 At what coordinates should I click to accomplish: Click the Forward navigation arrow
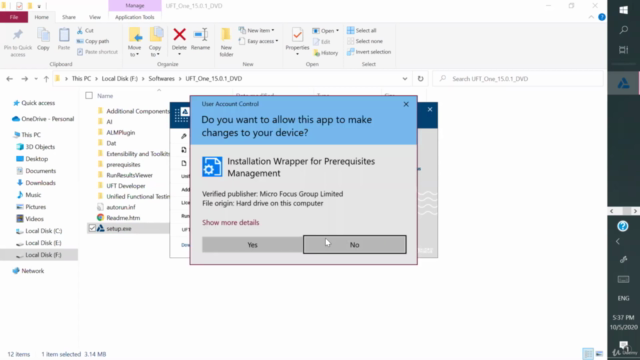(x=24, y=79)
